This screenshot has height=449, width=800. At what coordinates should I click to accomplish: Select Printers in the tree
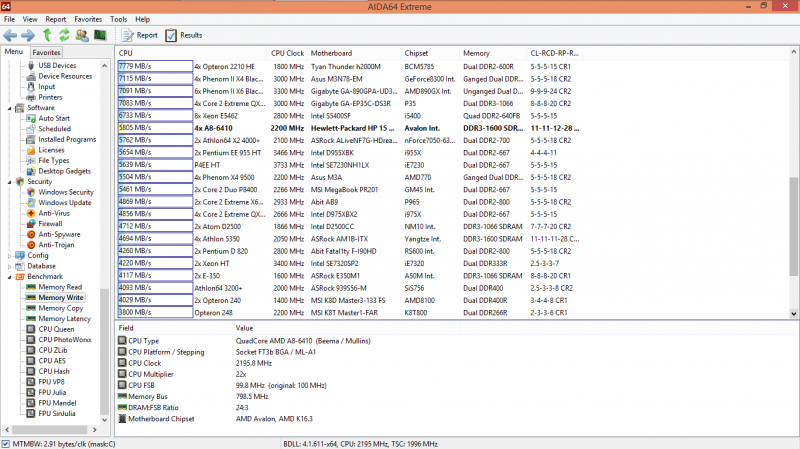pyautogui.click(x=50, y=97)
